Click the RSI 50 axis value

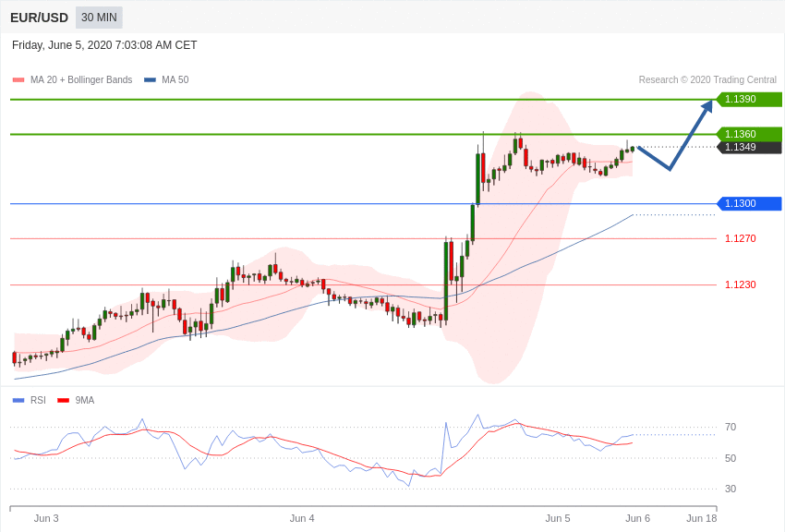click(731, 458)
